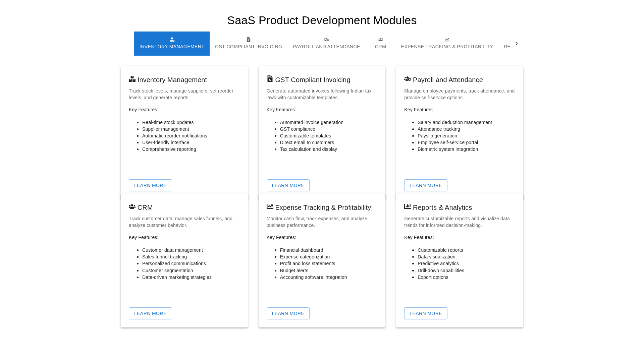Click the invoice icon beside GST Compliant Invoicing heading
644x362 pixels.
pyautogui.click(x=270, y=79)
